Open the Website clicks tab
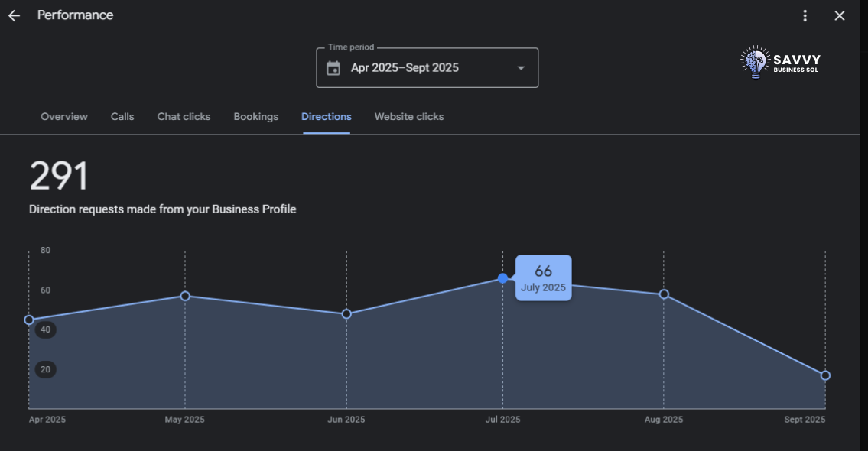The width and height of the screenshot is (868, 451). pos(409,117)
